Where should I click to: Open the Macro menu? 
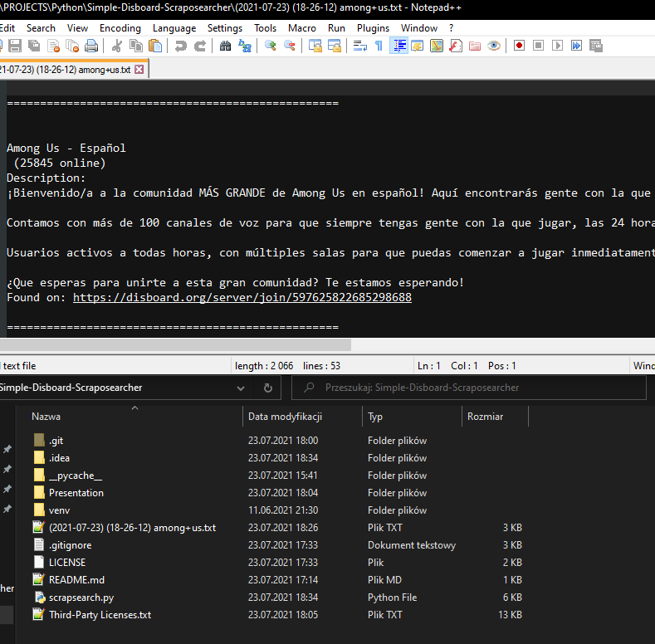click(x=302, y=28)
